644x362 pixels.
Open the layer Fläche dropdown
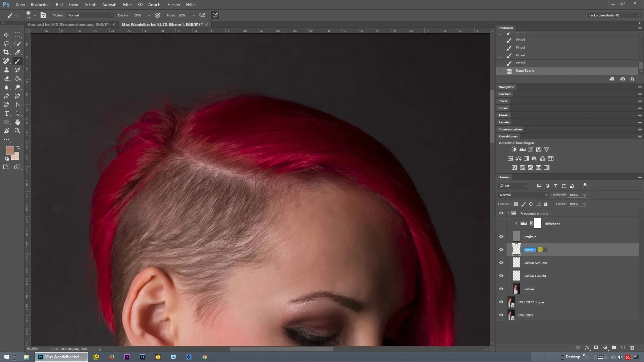pos(584,204)
